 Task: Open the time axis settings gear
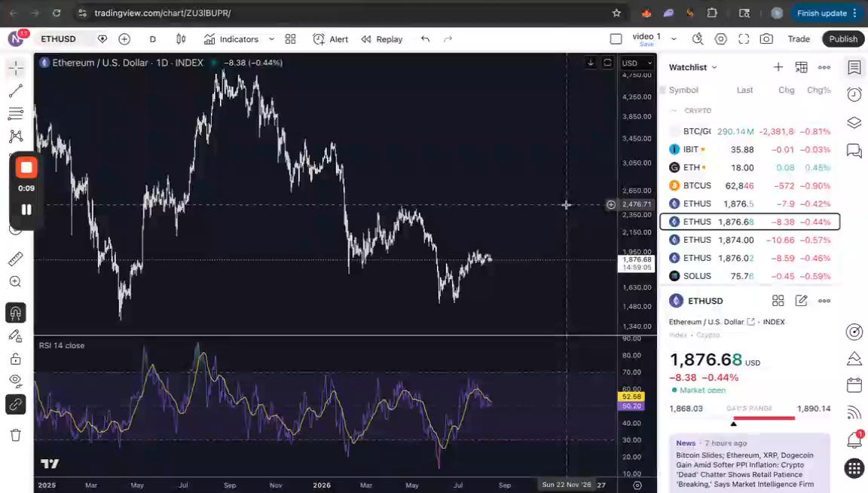click(x=637, y=485)
